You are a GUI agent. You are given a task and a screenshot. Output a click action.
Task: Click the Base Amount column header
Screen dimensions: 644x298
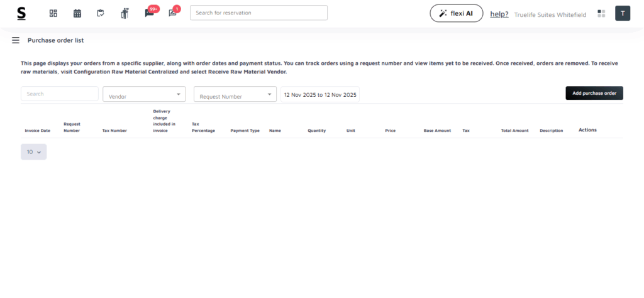tap(438, 131)
